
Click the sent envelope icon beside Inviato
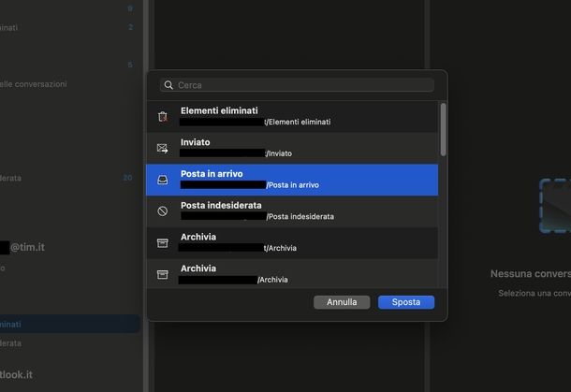pyautogui.click(x=162, y=148)
